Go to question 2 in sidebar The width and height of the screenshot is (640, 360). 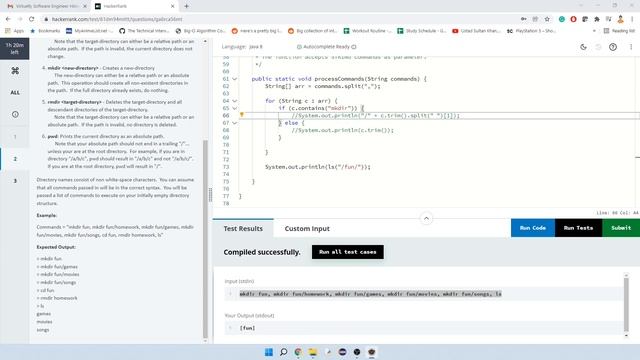[x=15, y=159]
